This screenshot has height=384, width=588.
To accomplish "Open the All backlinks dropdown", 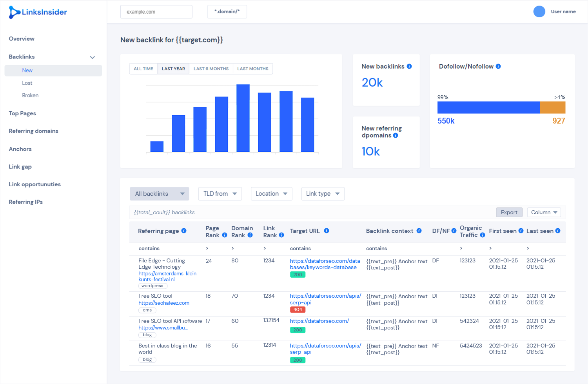I will (160, 194).
